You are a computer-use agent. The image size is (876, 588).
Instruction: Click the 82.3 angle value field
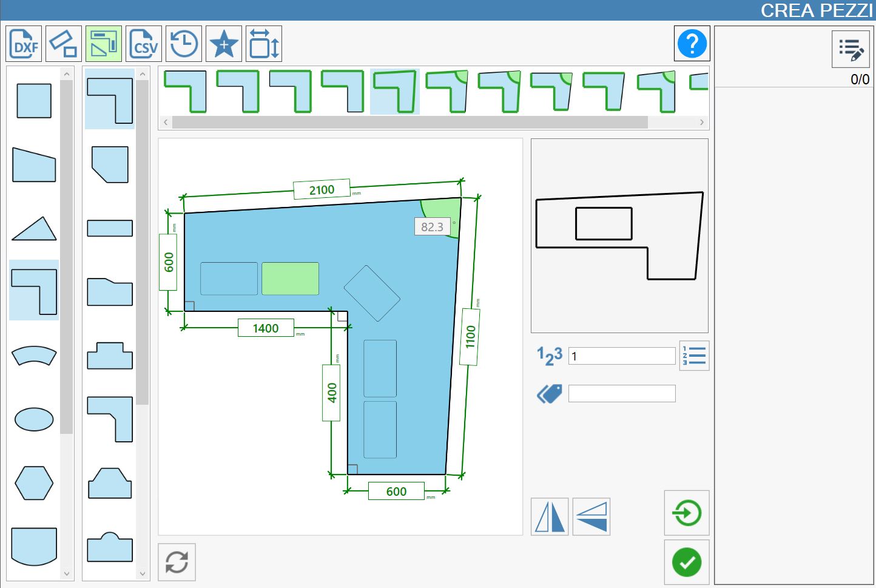coord(433,226)
